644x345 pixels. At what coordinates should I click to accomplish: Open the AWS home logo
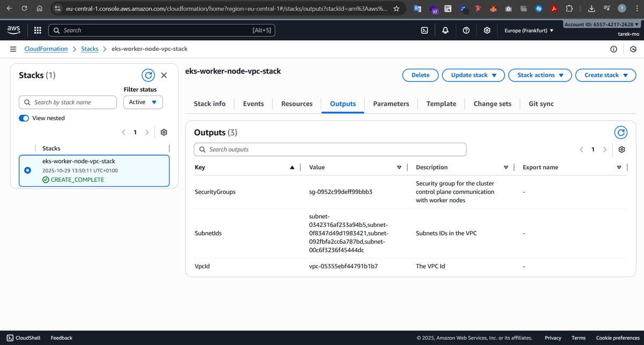pos(14,30)
